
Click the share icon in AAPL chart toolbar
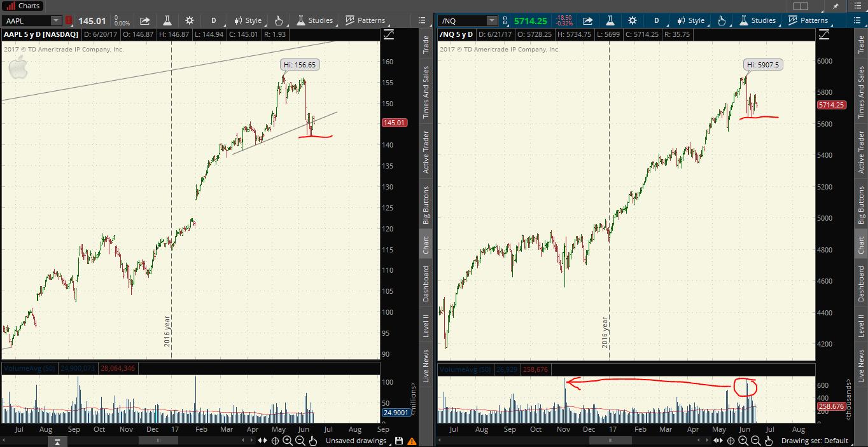coord(145,20)
